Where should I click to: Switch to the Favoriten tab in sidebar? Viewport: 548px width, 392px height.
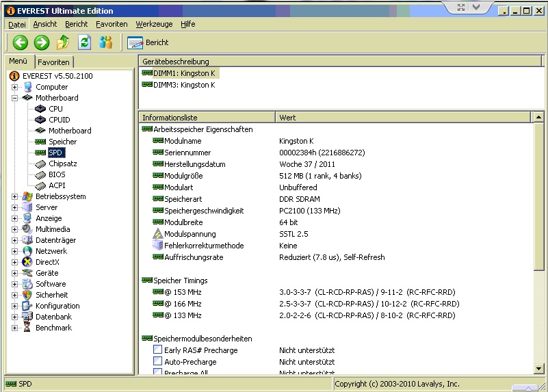(53, 62)
